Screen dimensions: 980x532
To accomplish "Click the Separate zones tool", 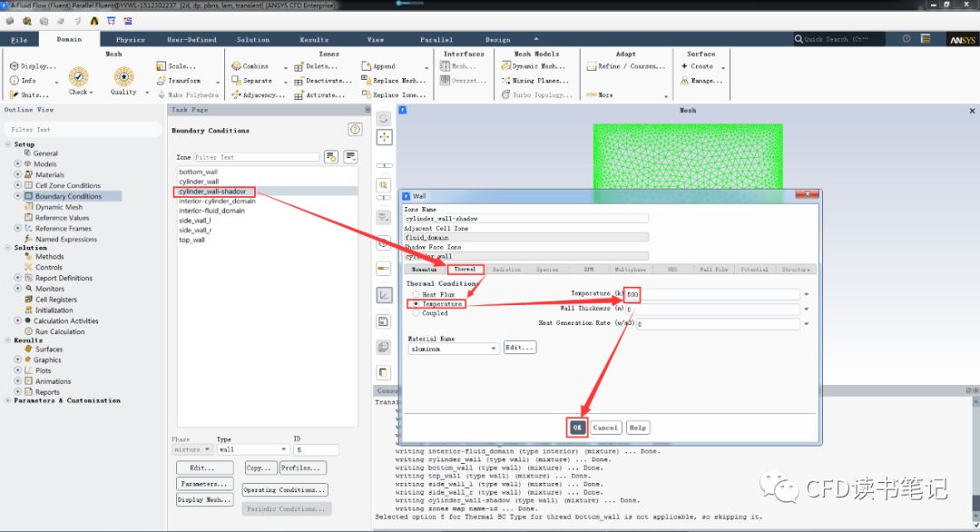I will (x=251, y=80).
